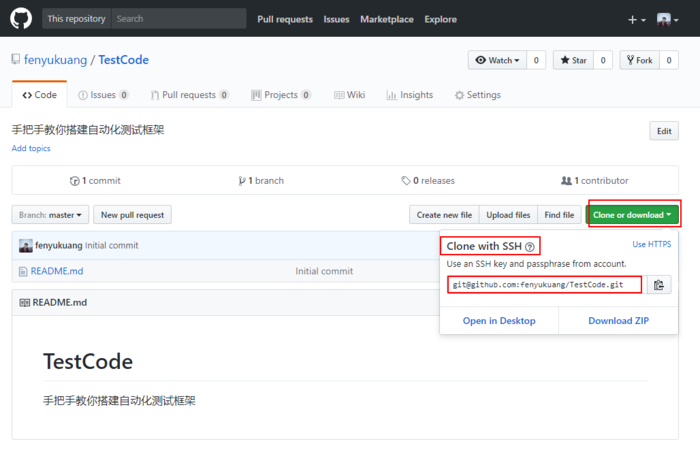The image size is (700, 452).
Task: Open the user avatar menu
Action: (x=667, y=19)
